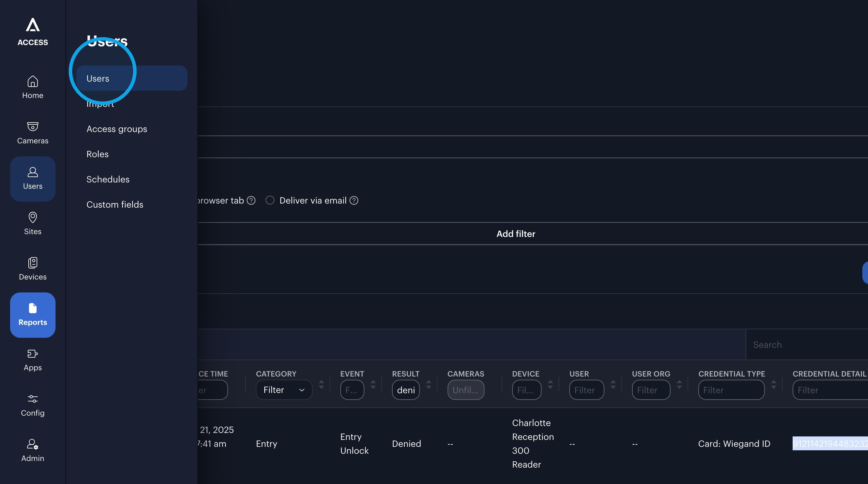Click the highlighted credential number

pos(830,444)
